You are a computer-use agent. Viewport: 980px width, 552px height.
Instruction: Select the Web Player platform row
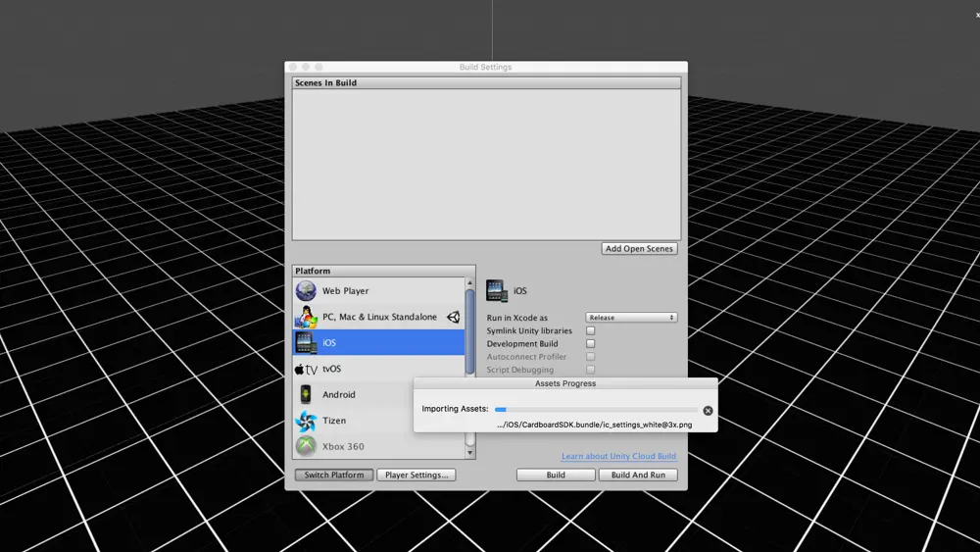point(379,290)
